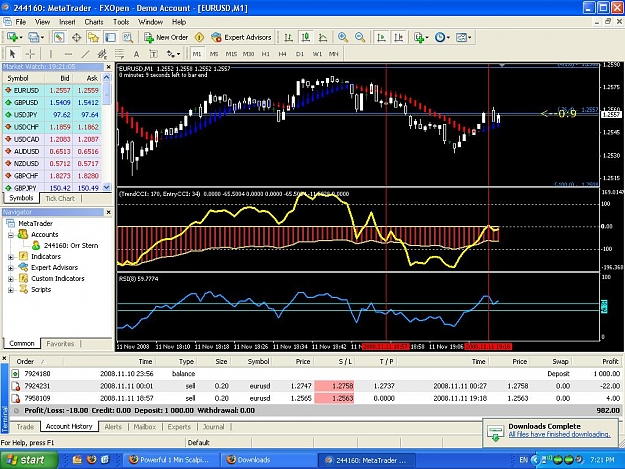Open the File menu
Image resolution: width=625 pixels, height=469 pixels.
pyautogui.click(x=21, y=22)
